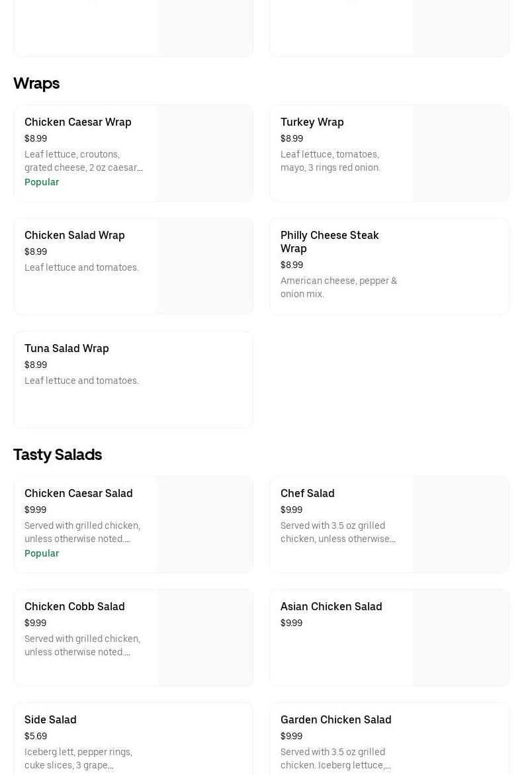This screenshot has height=775, width=532.
Task: Open the Garden Chicken Salad item
Action: pyautogui.click(x=336, y=720)
